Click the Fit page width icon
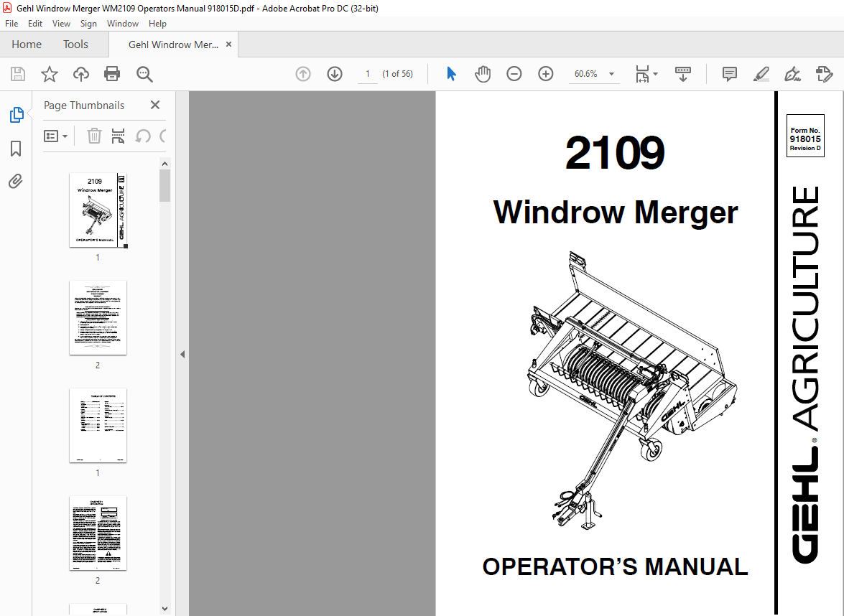Viewport: 844px width, 616px height. [641, 74]
